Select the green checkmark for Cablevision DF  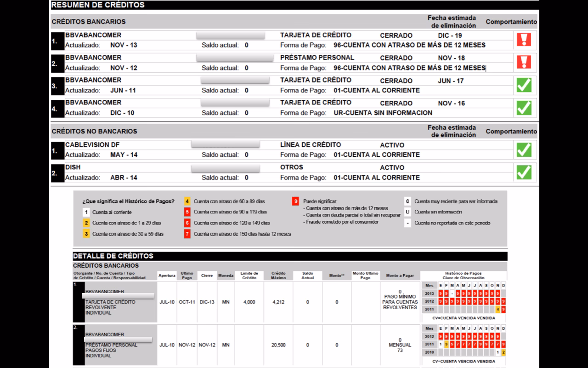[524, 150]
